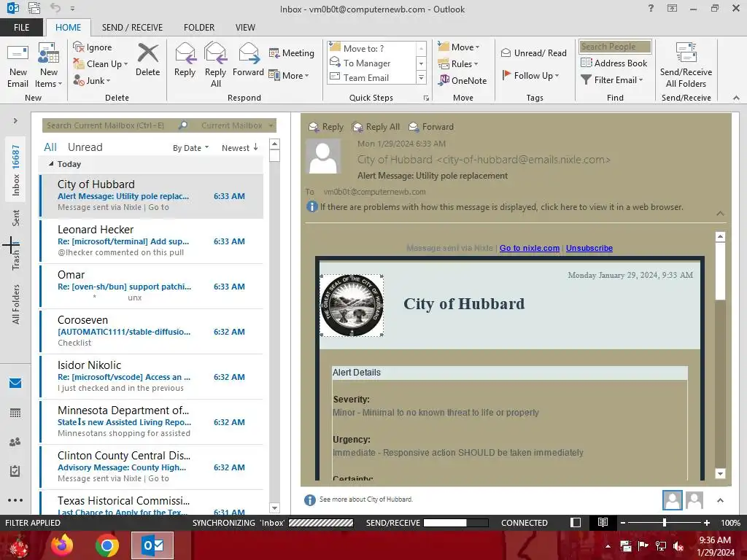The image size is (747, 560).
Task: Toggle Unread/Read status
Action: coord(533,52)
